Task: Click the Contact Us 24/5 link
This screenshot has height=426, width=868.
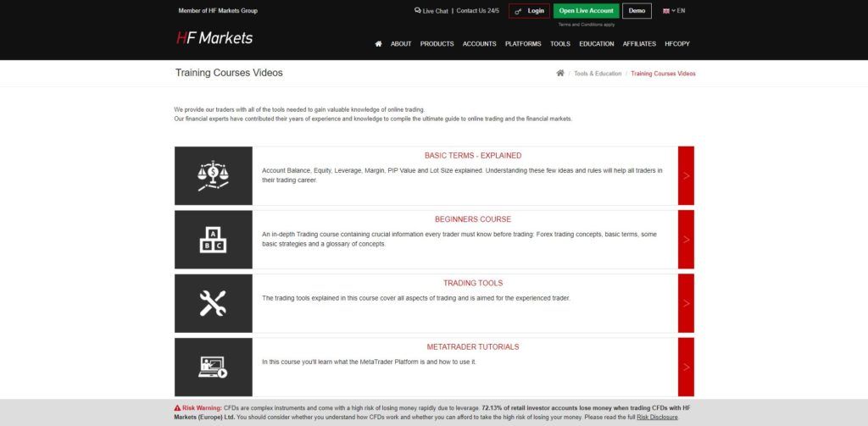Action: 478,10
